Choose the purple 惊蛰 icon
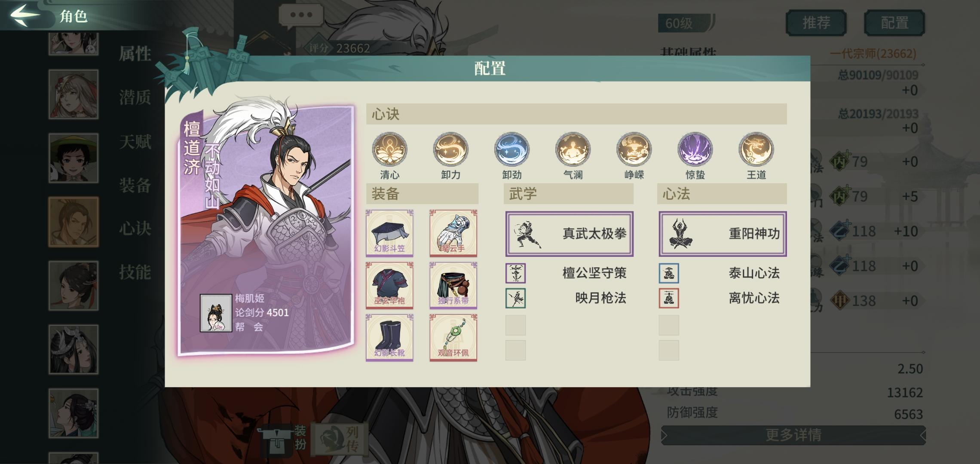980x464 pixels. [x=695, y=150]
